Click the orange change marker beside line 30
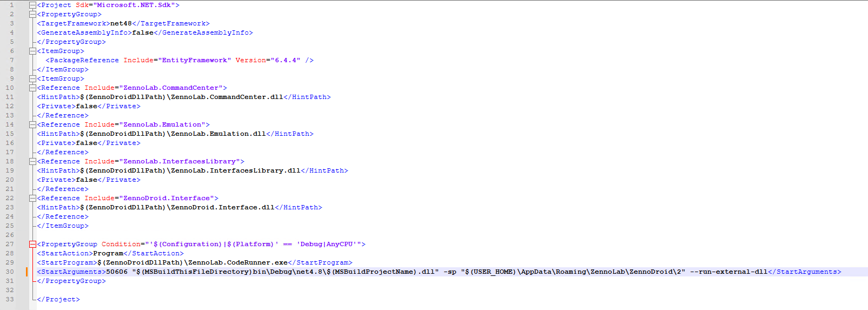This screenshot has width=868, height=310. 26,272
